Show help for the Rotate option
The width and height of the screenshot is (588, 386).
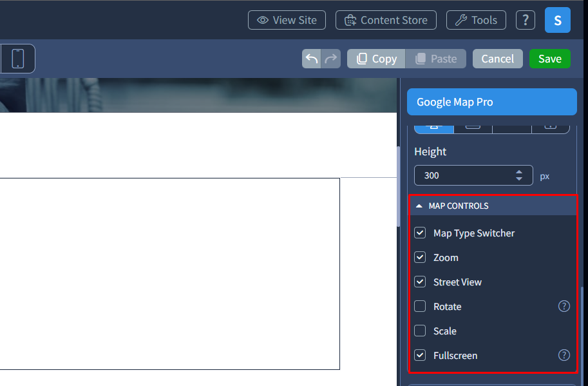click(564, 306)
